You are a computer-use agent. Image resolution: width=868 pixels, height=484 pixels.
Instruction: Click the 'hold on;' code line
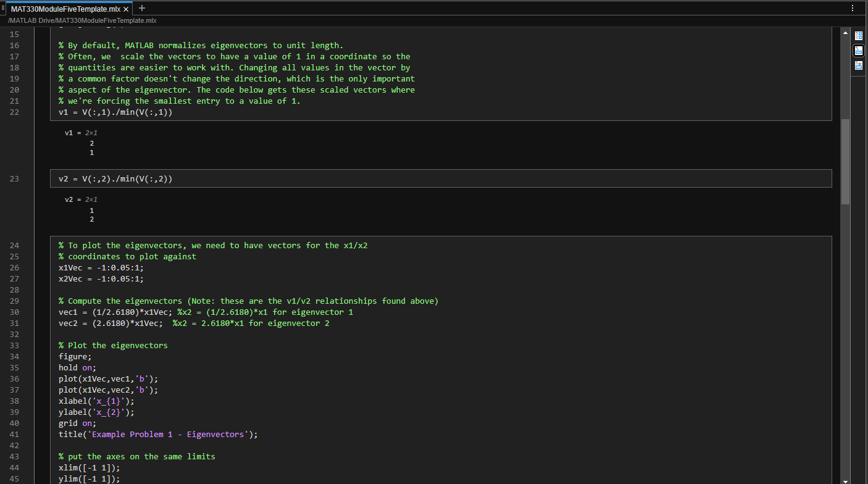(78, 368)
